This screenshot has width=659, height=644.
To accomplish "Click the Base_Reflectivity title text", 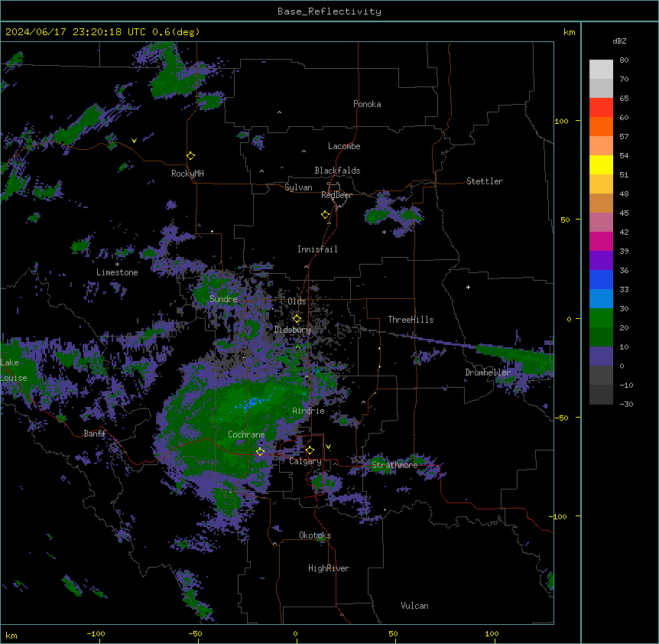I will [329, 11].
